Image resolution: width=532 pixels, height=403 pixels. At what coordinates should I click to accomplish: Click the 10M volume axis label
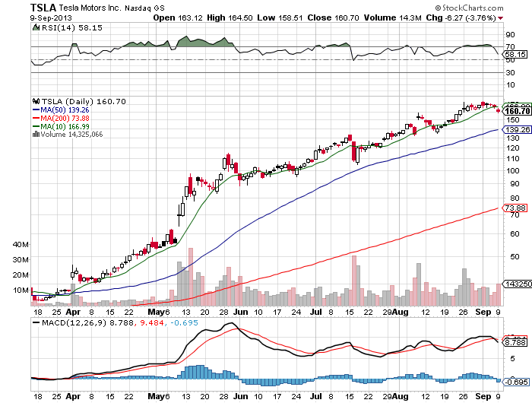21,290
